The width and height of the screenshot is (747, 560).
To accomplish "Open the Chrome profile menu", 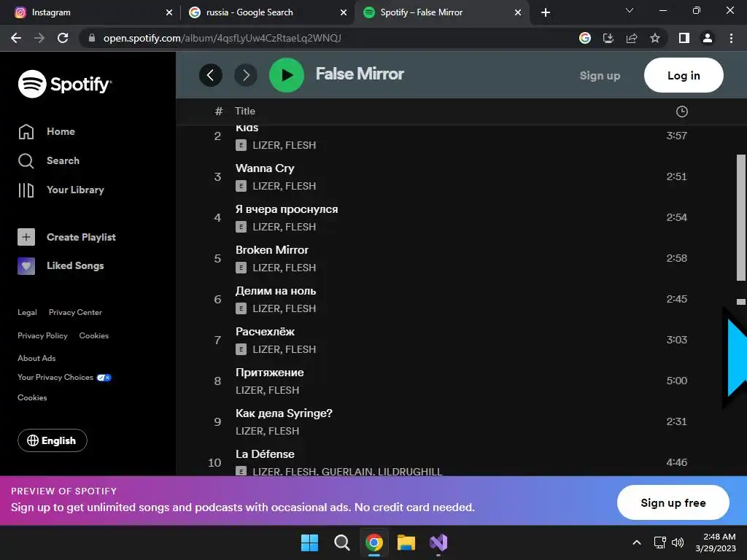I will [x=708, y=38].
